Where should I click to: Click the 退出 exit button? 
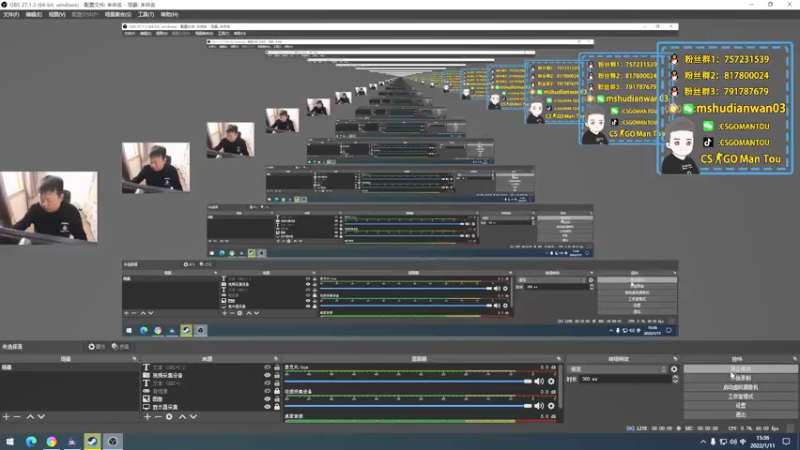pyautogui.click(x=740, y=415)
